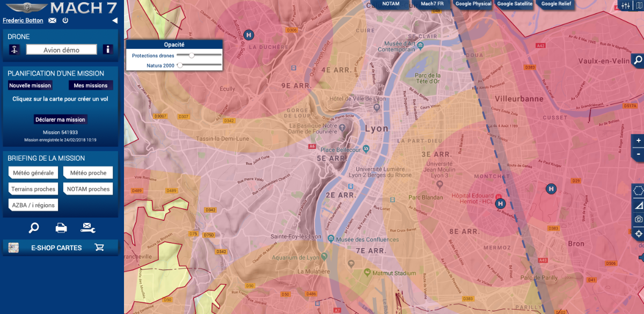This screenshot has width=644, height=314.
Task: Click the envelope-with-wrench support icon
Action: 88,228
